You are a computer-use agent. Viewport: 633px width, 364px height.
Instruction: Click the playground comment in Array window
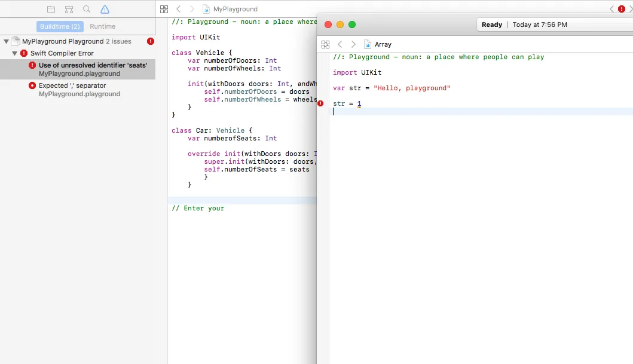(438, 57)
